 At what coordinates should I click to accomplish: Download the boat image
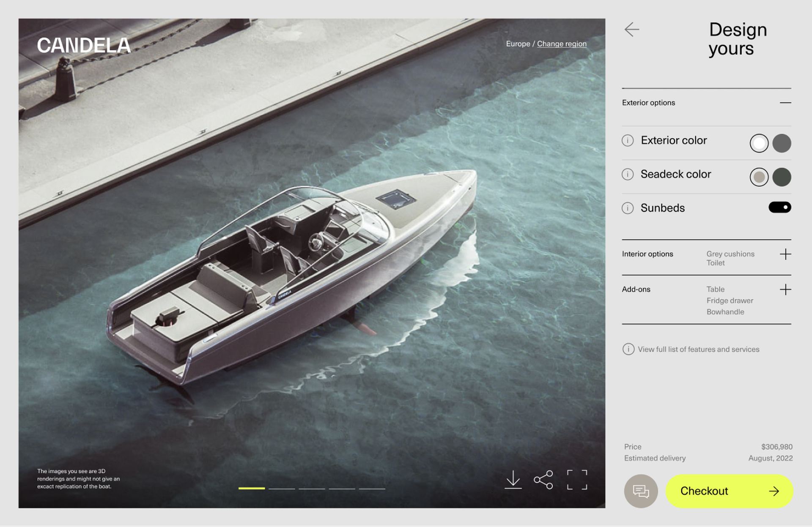(x=513, y=480)
